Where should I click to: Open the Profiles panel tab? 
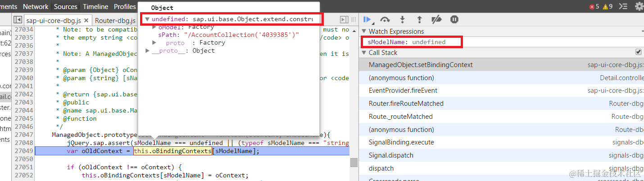(125, 6)
